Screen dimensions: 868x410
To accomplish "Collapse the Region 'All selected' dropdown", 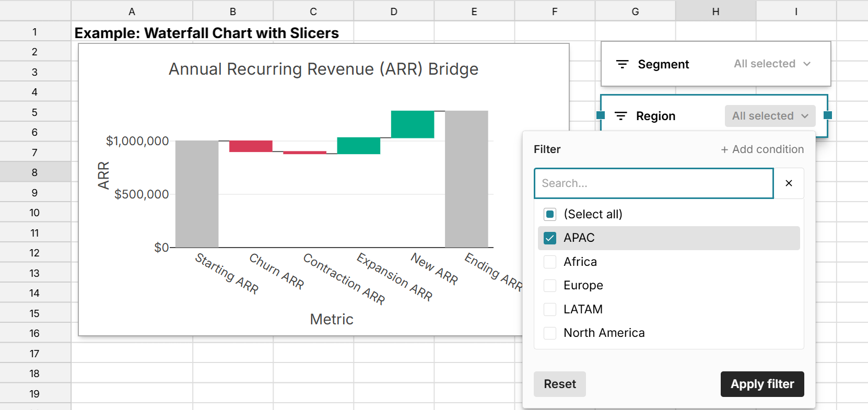I will [770, 116].
